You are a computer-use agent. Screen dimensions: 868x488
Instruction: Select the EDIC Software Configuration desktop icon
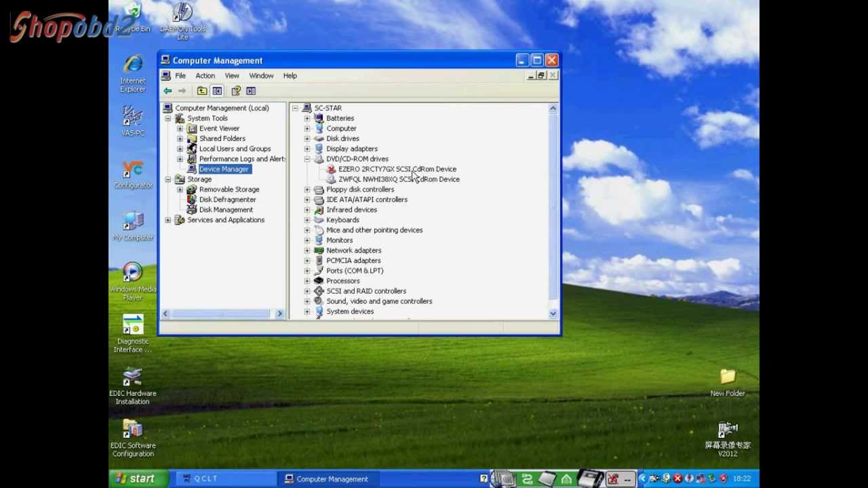coord(133,438)
